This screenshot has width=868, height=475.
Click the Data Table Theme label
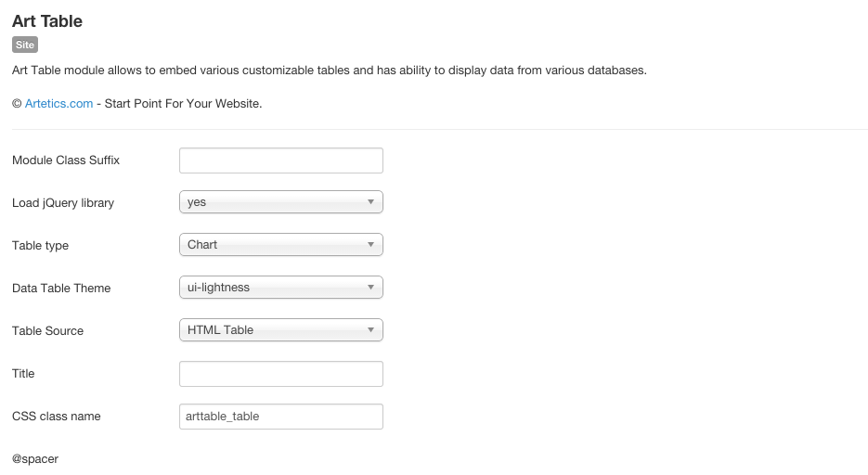61,289
